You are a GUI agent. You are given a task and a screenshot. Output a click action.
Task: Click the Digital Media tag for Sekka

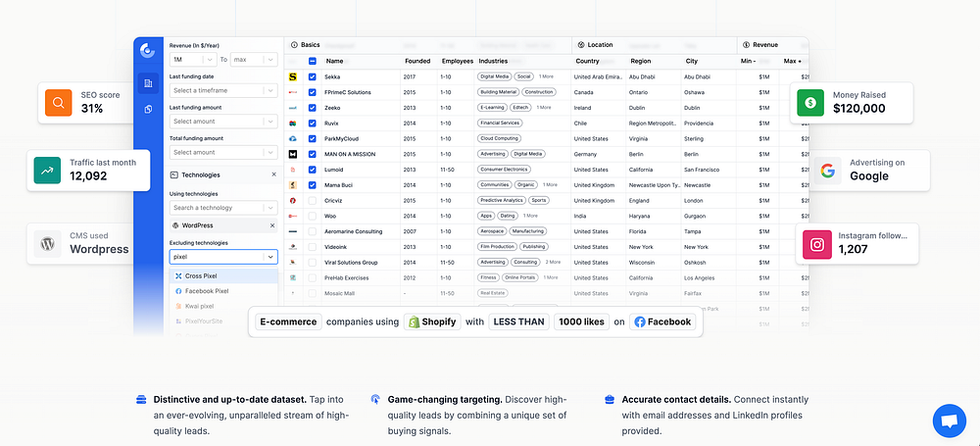pos(494,76)
